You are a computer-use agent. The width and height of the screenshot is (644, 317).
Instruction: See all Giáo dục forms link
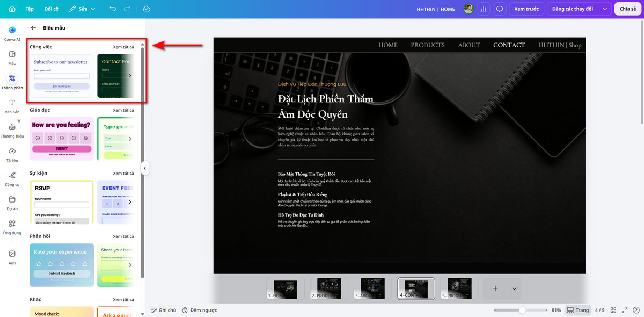click(x=123, y=110)
